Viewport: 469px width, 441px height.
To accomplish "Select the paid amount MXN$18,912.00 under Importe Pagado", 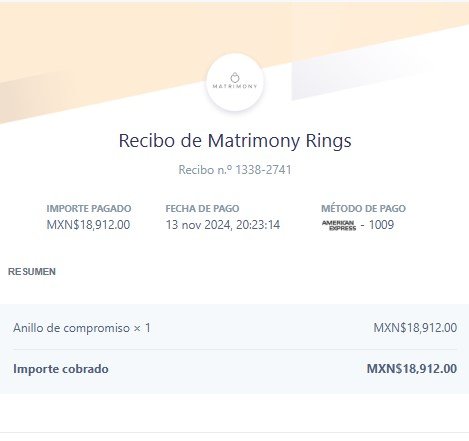I will (88, 225).
